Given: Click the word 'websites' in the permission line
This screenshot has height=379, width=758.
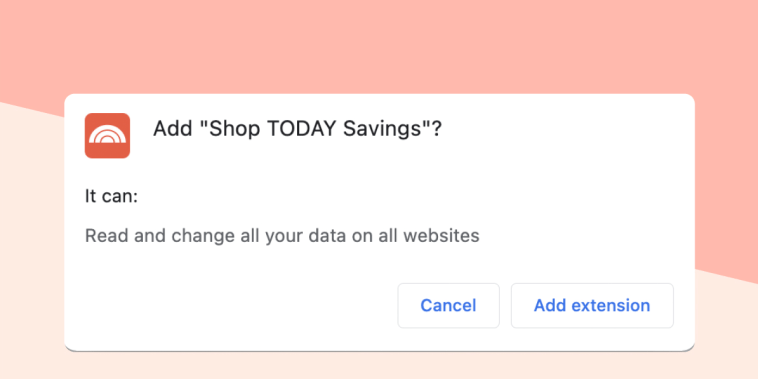Looking at the screenshot, I should tap(441, 236).
